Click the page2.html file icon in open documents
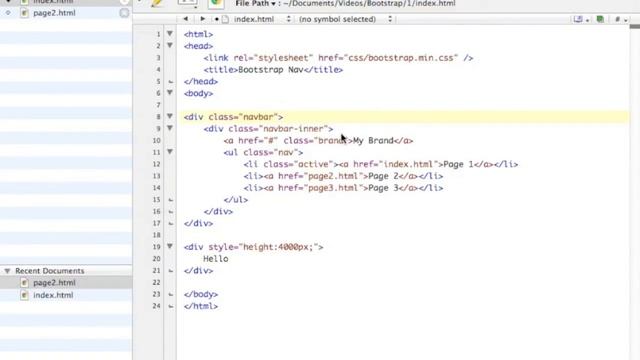The image size is (640, 360). [24, 13]
